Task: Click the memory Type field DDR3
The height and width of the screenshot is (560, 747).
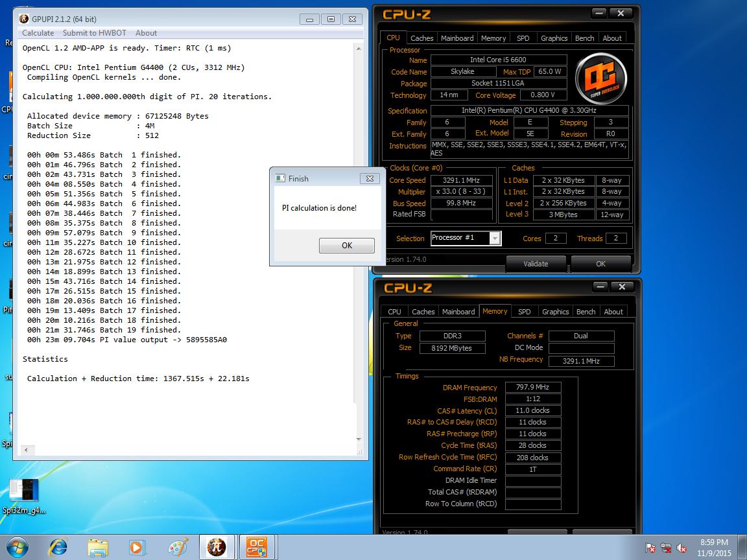Action: click(x=452, y=336)
